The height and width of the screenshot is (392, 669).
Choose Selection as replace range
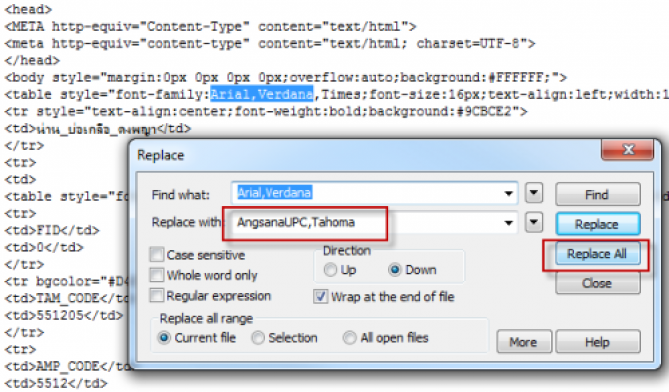258,338
